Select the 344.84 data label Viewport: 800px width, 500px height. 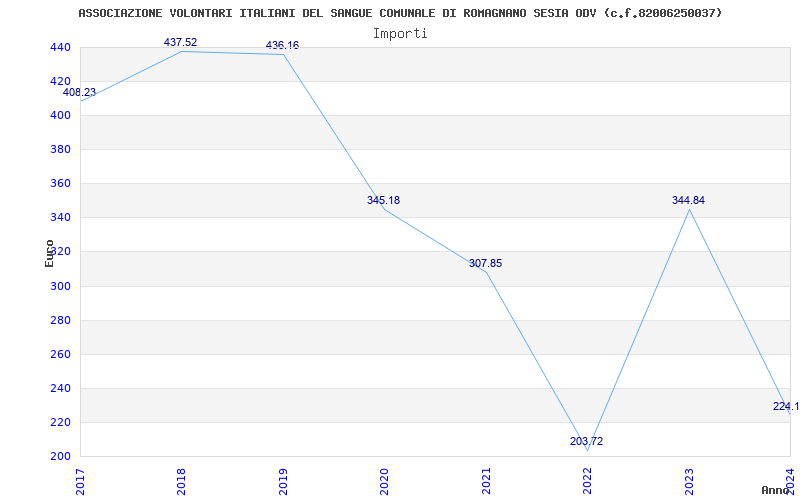(688, 200)
